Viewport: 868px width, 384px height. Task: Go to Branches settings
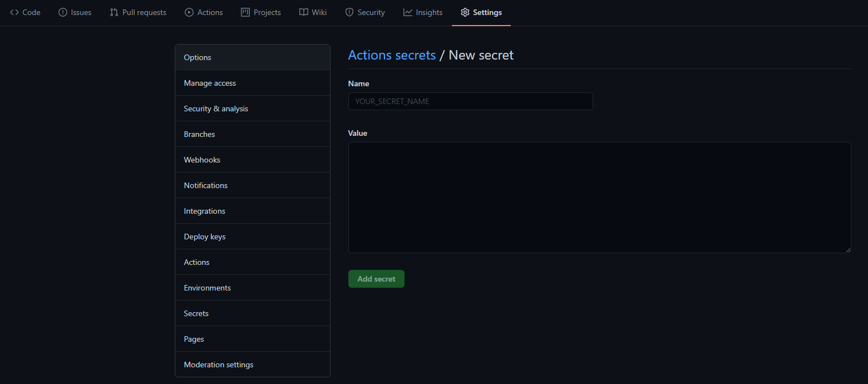click(x=253, y=134)
